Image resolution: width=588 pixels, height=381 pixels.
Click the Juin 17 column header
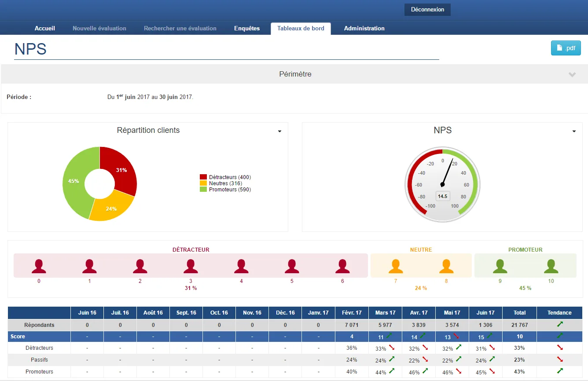point(485,313)
